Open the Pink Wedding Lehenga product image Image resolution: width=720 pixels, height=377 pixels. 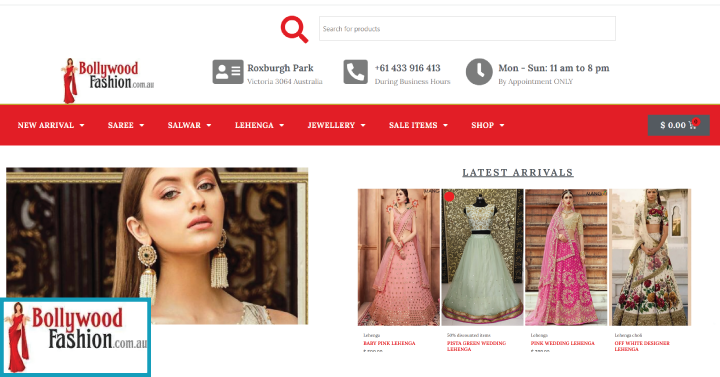tap(566, 257)
